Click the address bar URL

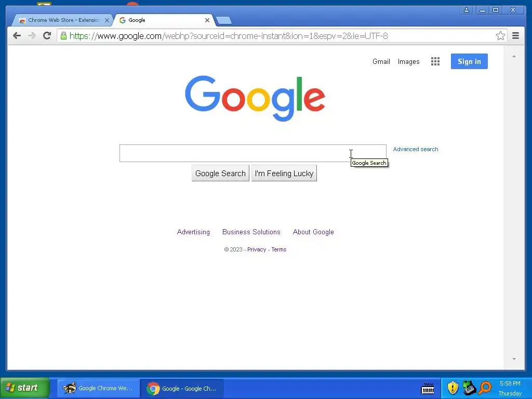point(229,36)
